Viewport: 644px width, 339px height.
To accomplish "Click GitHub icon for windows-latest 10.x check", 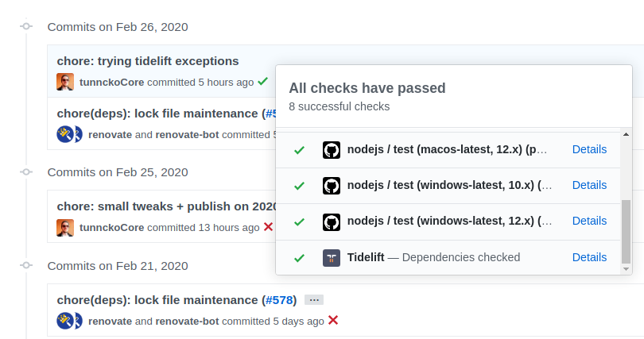I will click(332, 186).
